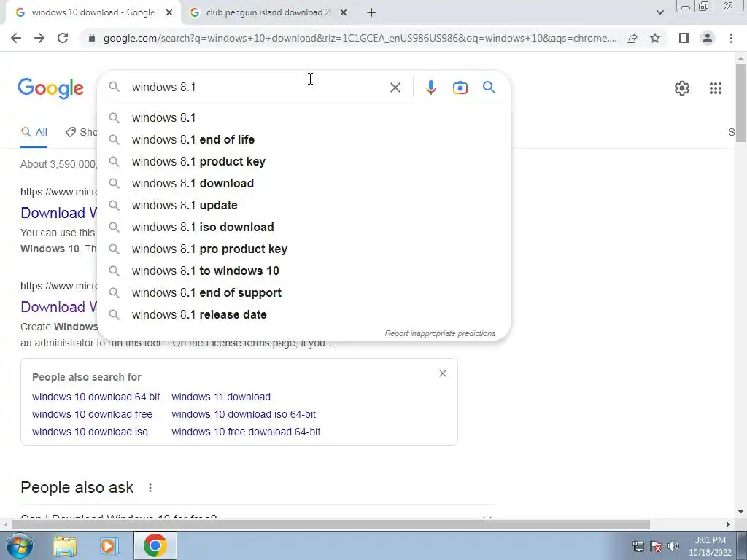Screen dimensions: 747x560
Task: Open Google quick settings gear
Action: point(682,88)
